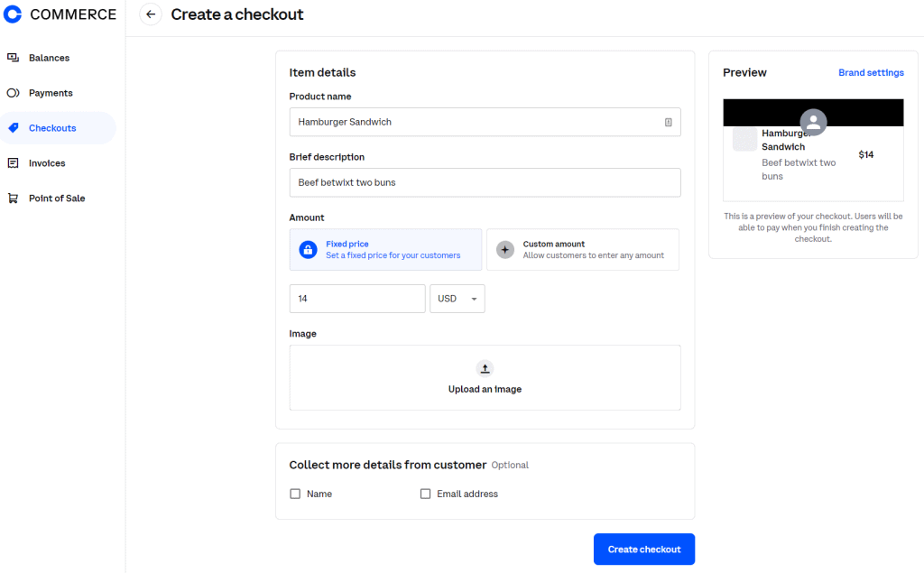Click the black banner in the preview
Viewport: 924px width, 573px height.
(813, 113)
